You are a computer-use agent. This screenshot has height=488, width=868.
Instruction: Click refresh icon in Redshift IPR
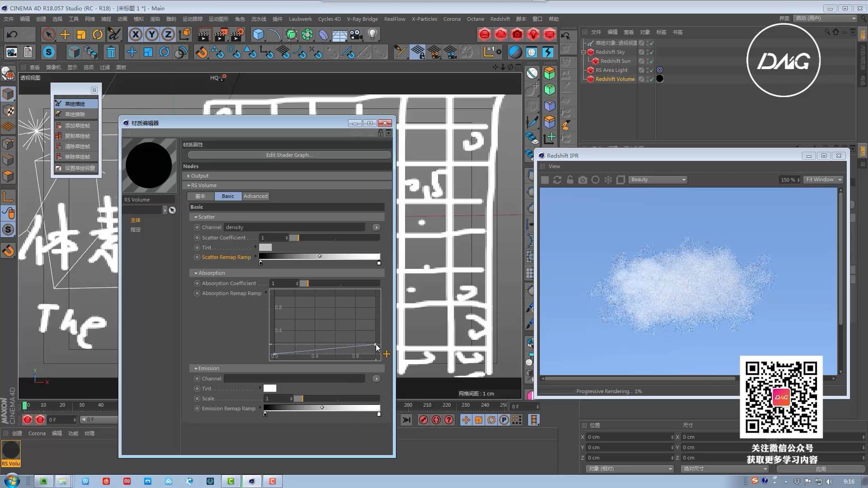557,180
